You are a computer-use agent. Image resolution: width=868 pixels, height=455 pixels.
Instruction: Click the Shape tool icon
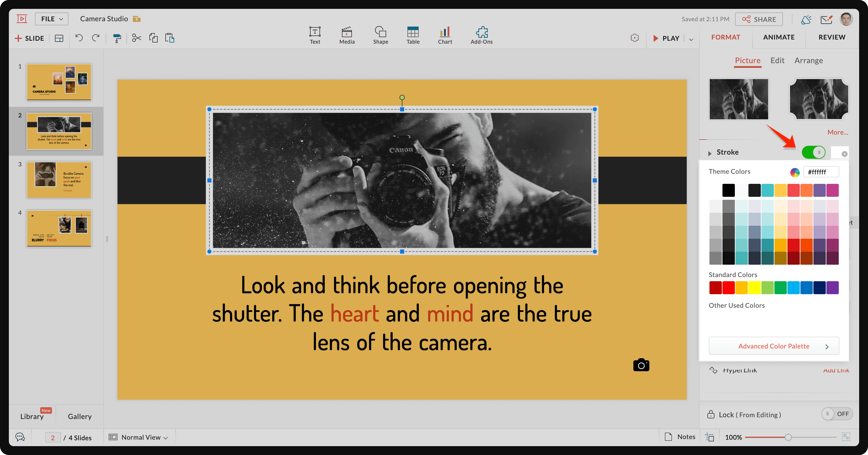380,35
